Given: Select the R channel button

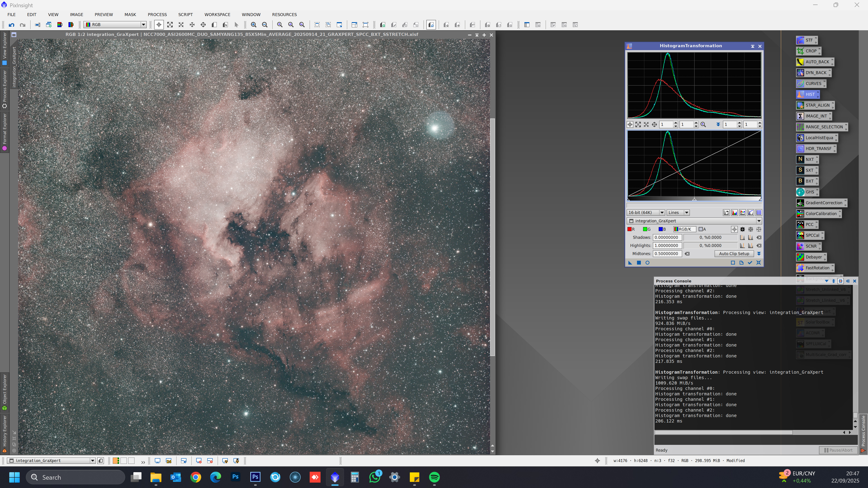Looking at the screenshot, I should (x=631, y=229).
